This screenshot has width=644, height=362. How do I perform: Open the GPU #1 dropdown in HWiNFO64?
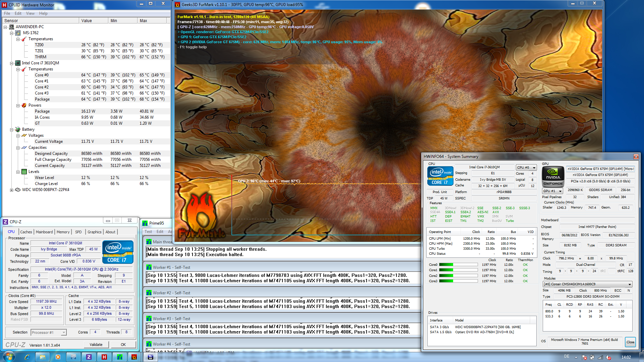552,191
